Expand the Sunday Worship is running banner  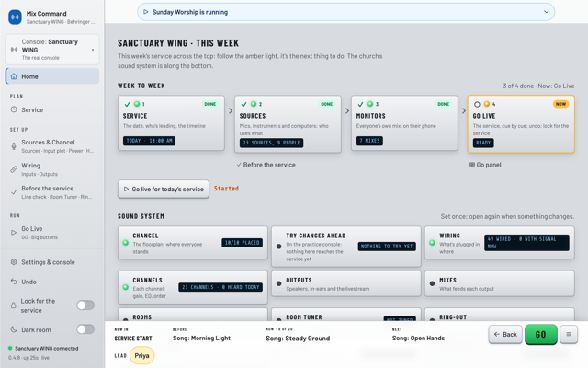345,12
